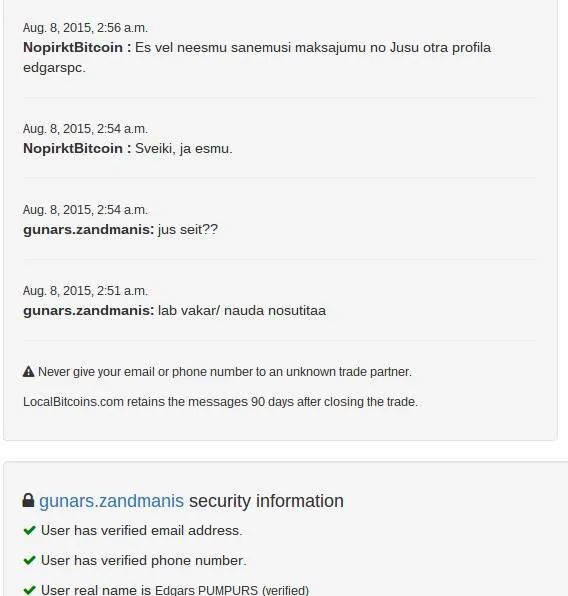Open the gunars.zandmanis profile link
568x596 pixels.
pyautogui.click(x=111, y=501)
